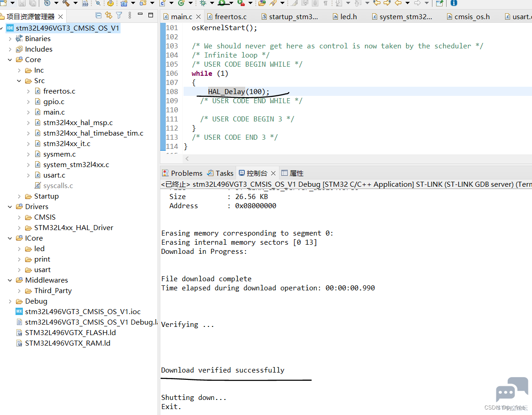Open the chat bubble icon at bottom right
The height and width of the screenshot is (415, 532).
512,389
